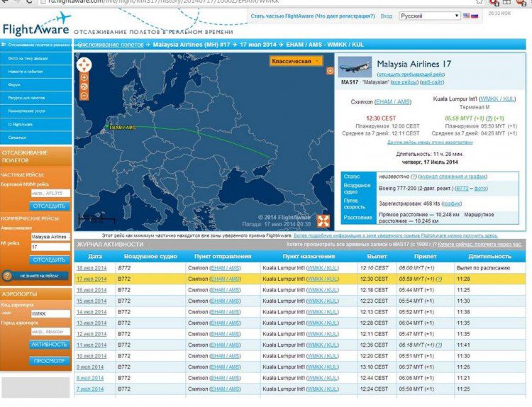Click the АКТИВНОСТЬ button
Viewport: 532px width, 407px height.
point(50,345)
